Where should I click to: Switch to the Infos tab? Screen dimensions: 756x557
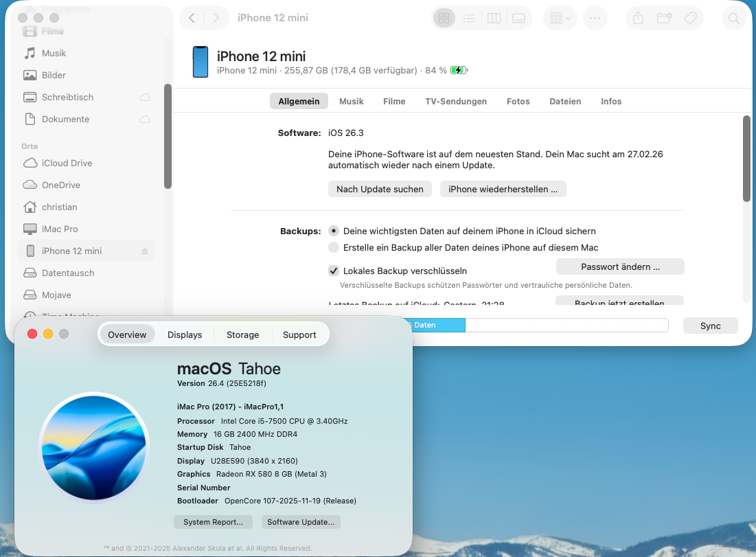coord(611,101)
